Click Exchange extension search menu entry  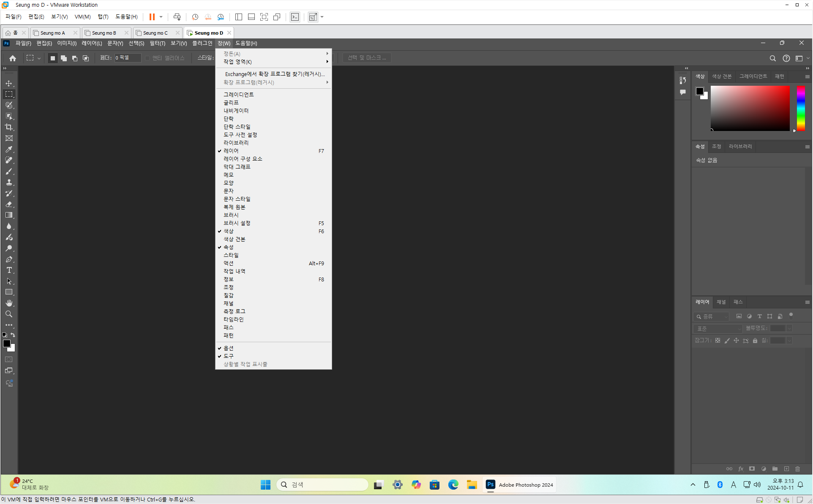pos(275,74)
